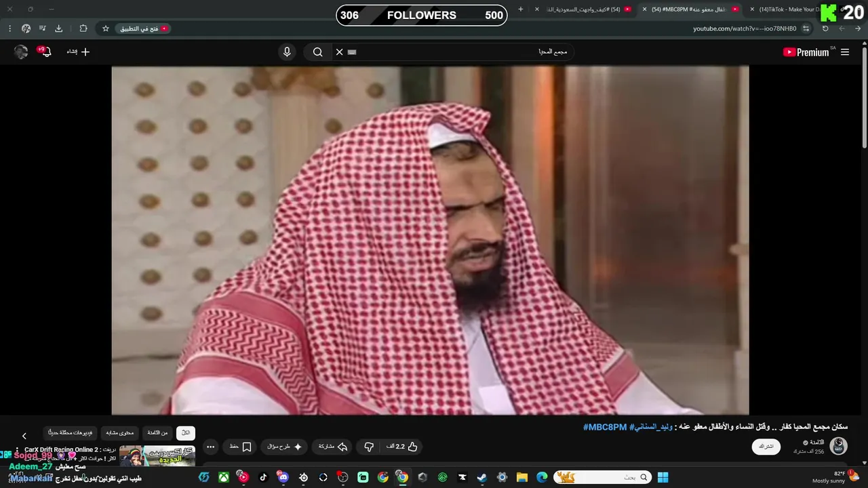868x488 pixels.
Task: Click the YouTube URL in the address bar
Action: [745, 28]
